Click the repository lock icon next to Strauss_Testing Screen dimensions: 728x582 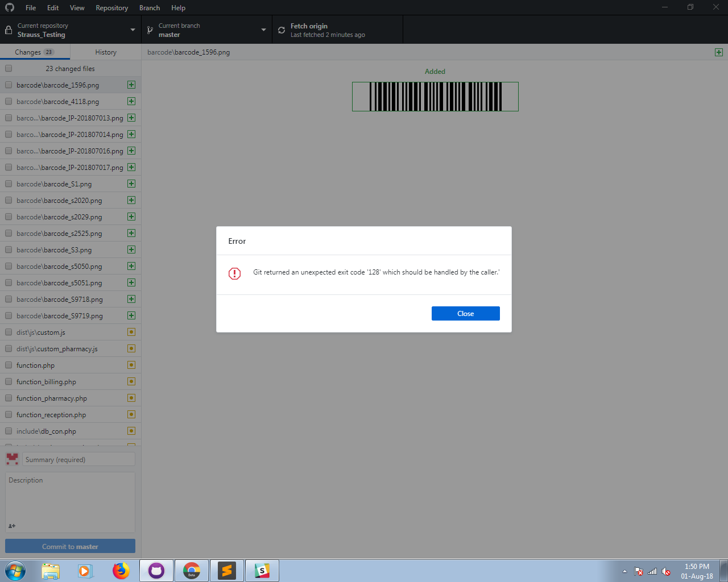click(9, 30)
